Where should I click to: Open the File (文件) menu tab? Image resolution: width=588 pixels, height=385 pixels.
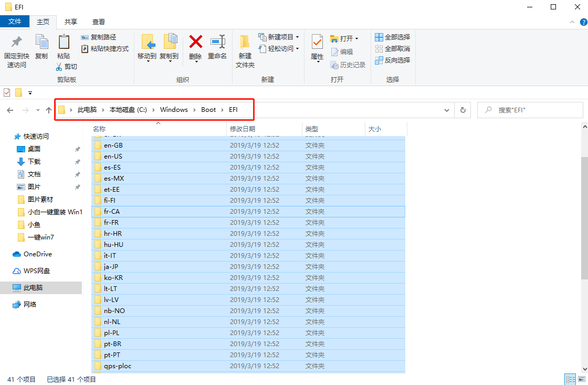15,22
